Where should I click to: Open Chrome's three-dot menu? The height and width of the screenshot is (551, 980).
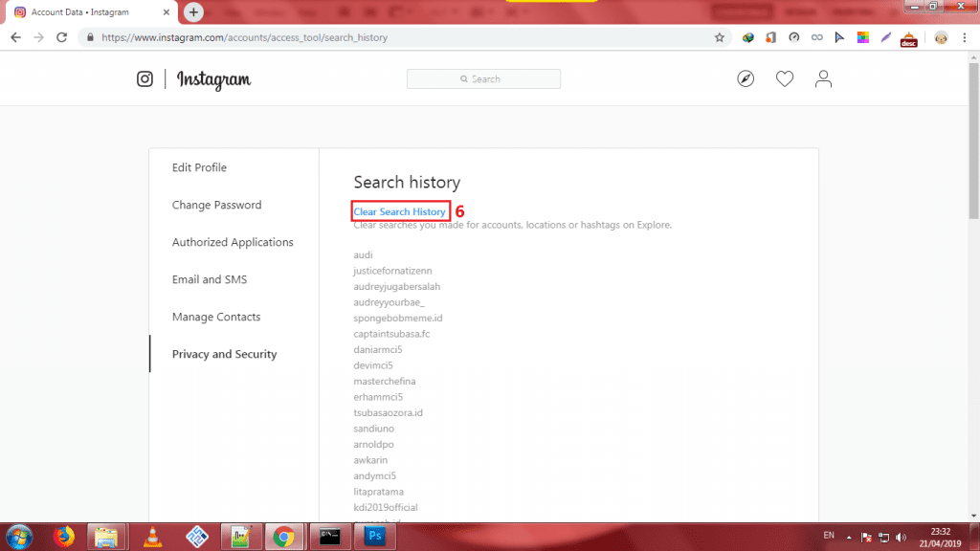coord(965,37)
